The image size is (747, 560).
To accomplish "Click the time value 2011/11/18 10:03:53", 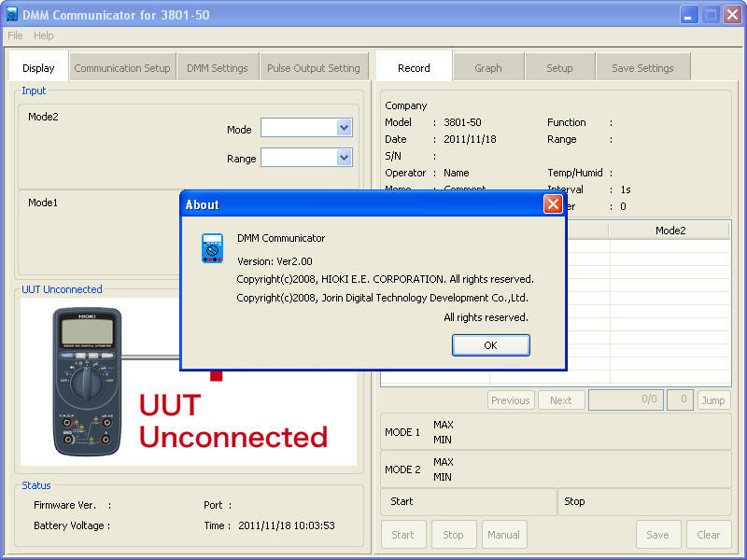I will [x=287, y=525].
